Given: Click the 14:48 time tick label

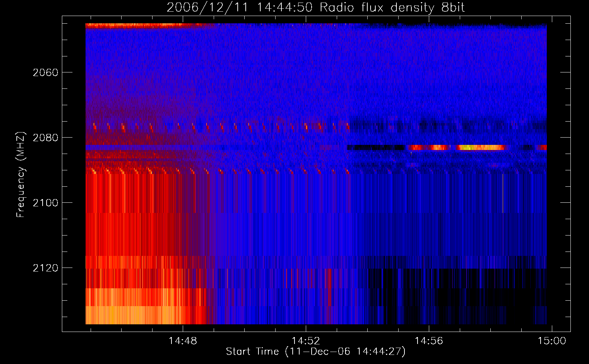Looking at the screenshot, I should [183, 341].
